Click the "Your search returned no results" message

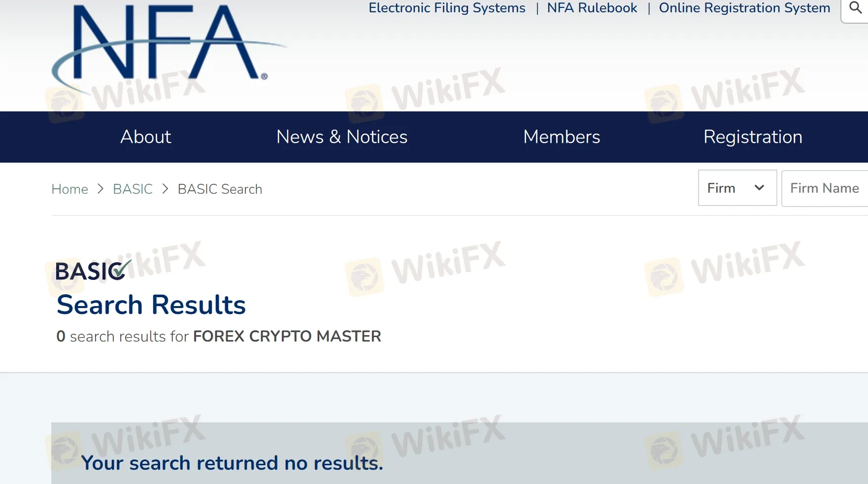point(232,463)
